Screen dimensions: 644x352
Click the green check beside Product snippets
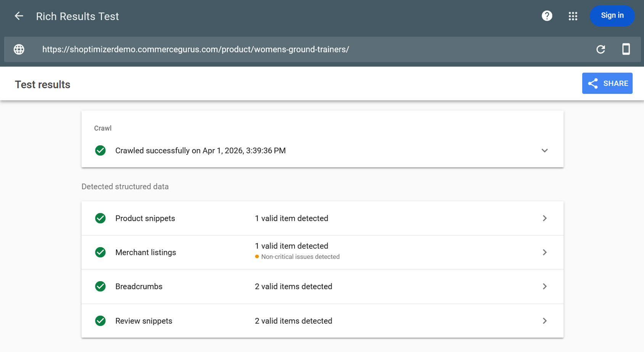coord(100,218)
